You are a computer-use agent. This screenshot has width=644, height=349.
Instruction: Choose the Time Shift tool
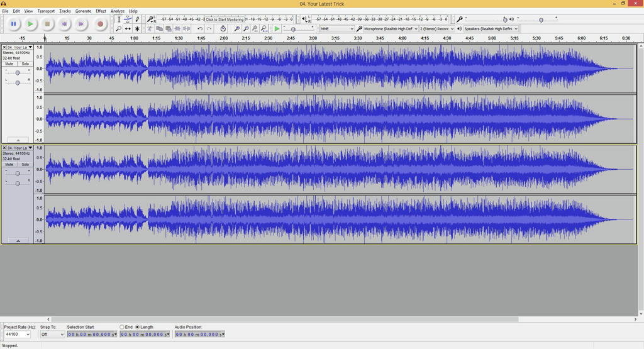tap(128, 29)
